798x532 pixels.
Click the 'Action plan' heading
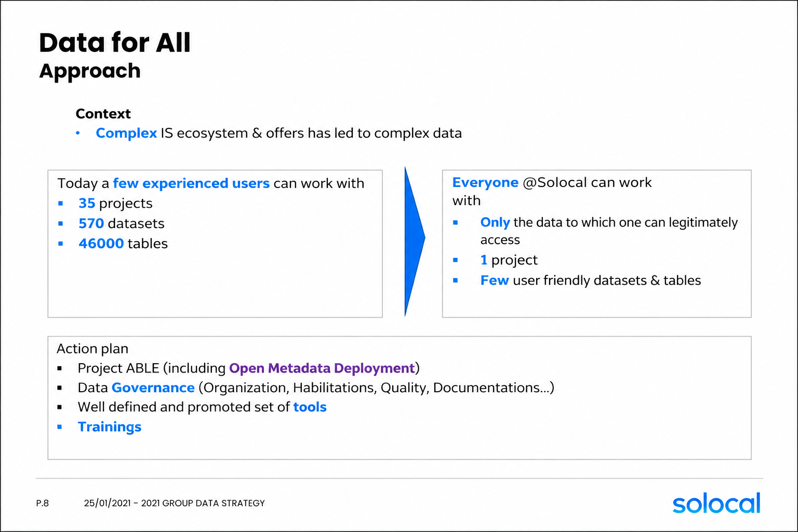pyautogui.click(x=92, y=349)
